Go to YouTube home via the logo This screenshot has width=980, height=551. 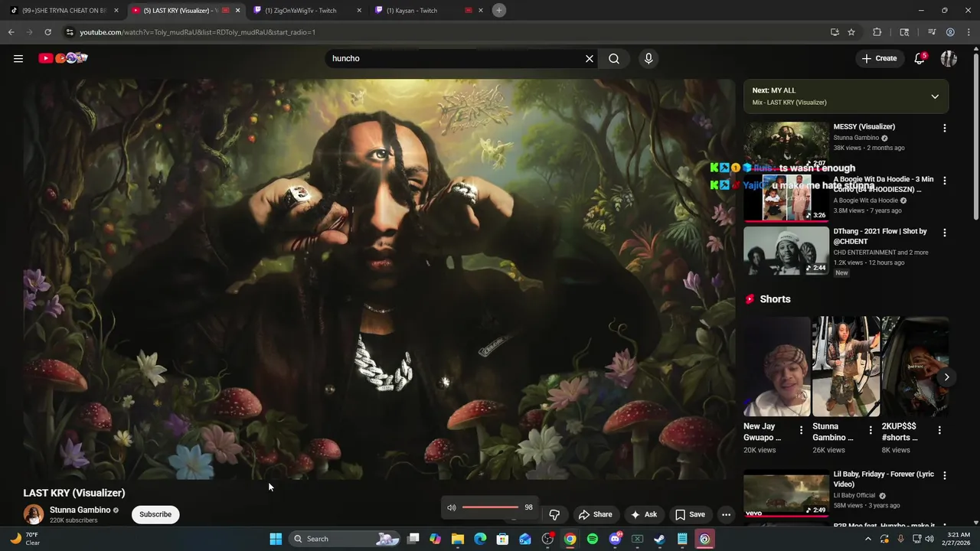[x=63, y=58]
